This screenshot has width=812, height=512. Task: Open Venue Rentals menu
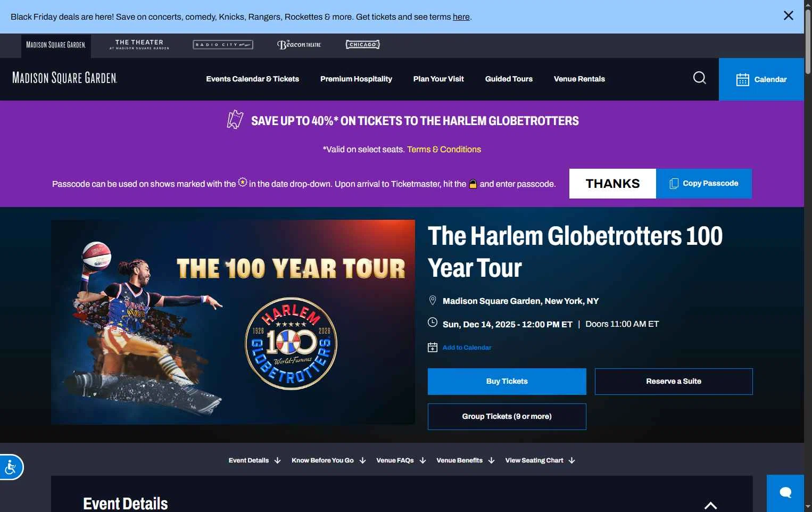point(579,79)
